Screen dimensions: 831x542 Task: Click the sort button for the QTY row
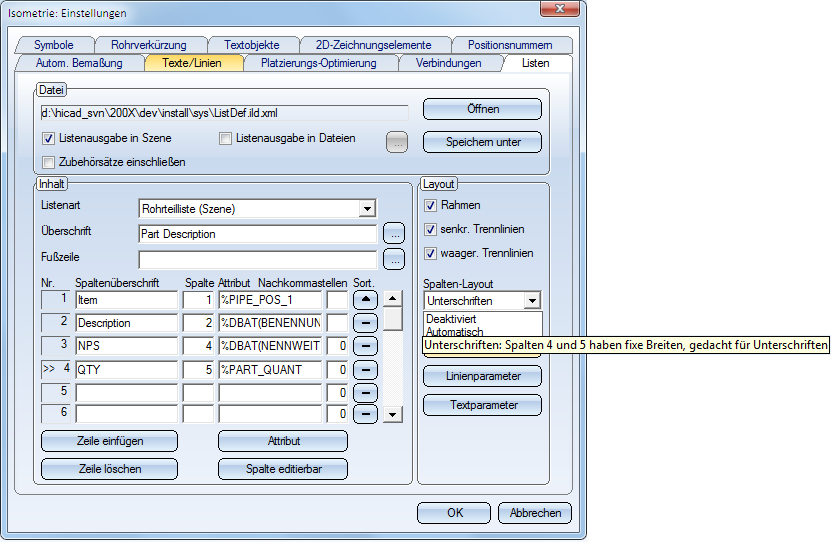click(366, 369)
